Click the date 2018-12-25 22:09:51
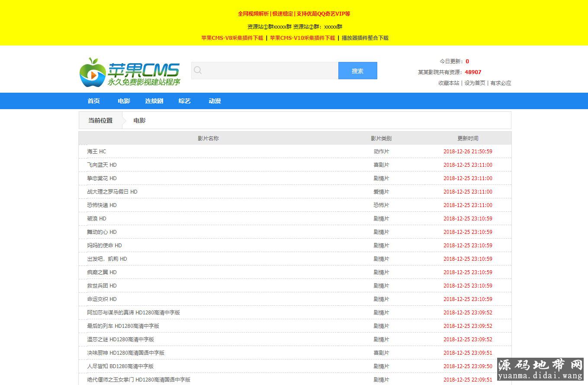The image size is (588, 385). pyautogui.click(x=468, y=380)
